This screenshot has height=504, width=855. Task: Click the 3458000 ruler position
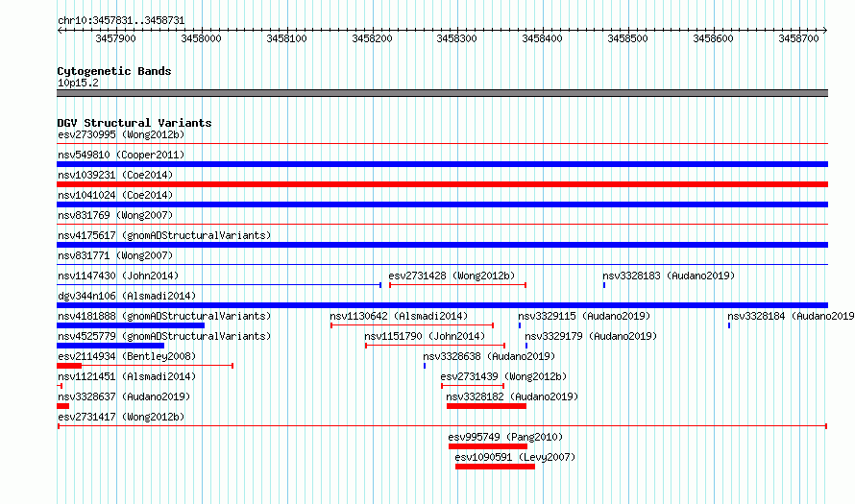pyautogui.click(x=201, y=38)
